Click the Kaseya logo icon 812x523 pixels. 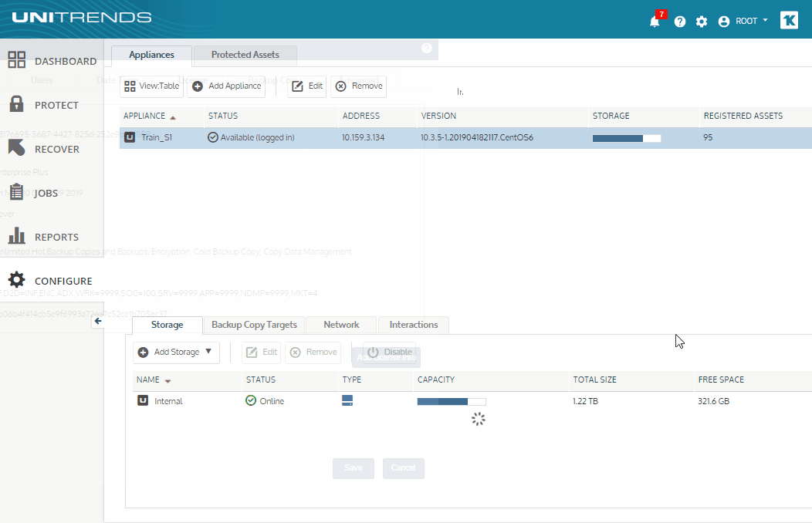click(x=789, y=21)
